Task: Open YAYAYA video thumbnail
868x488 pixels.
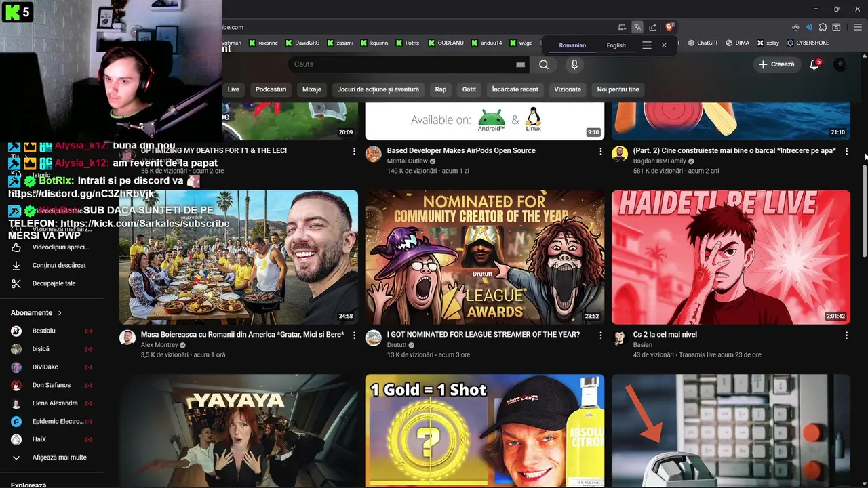Action: [239, 431]
